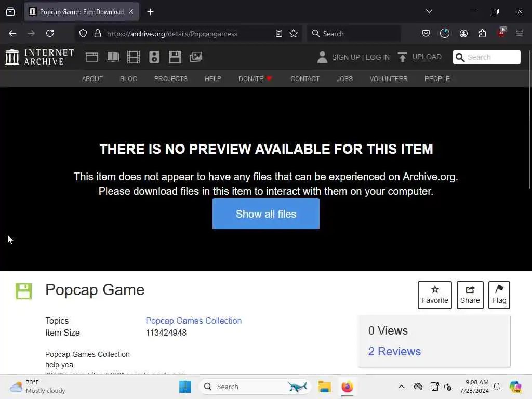
Task: Click the uBlock extension icon with badge
Action: coord(501,33)
